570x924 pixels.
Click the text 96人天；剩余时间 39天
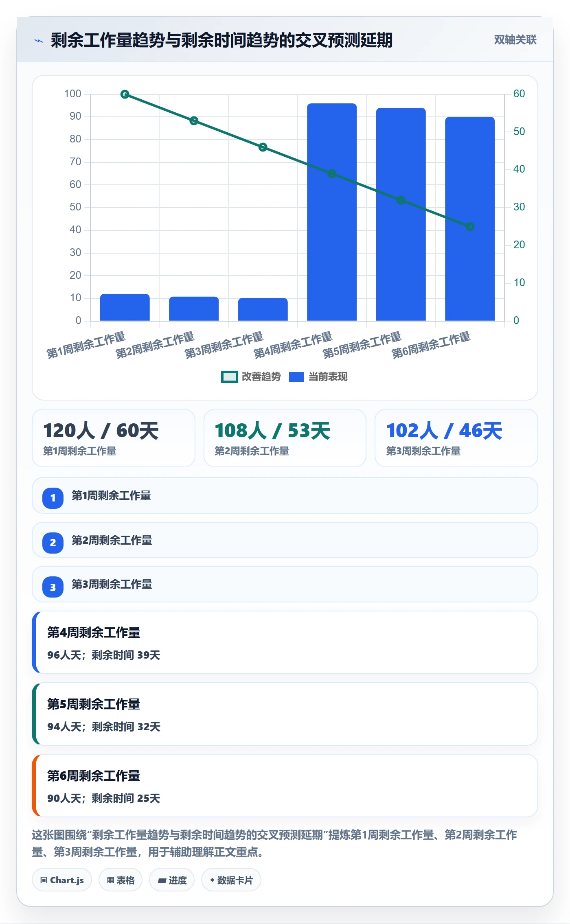[x=104, y=655]
